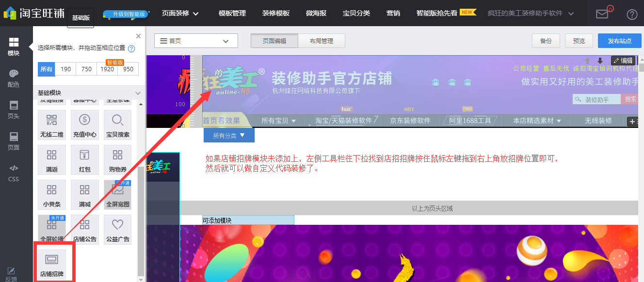Click the 预览 preview button
The height and width of the screenshot is (282, 644).
pyautogui.click(x=579, y=41)
